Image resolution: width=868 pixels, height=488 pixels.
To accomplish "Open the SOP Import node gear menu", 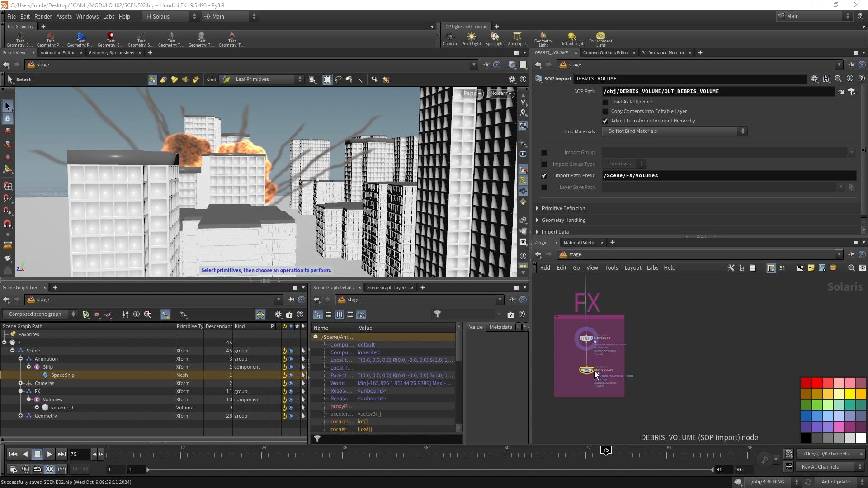I will (x=815, y=79).
